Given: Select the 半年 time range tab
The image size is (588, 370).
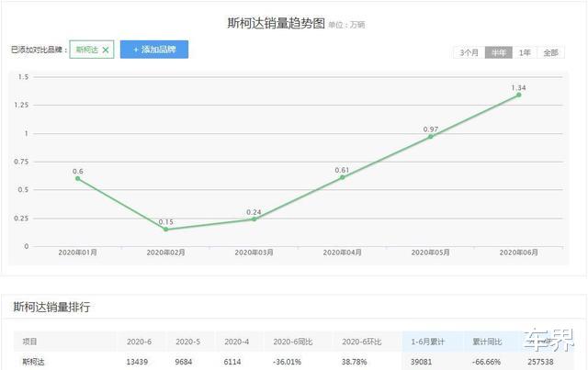Looking at the screenshot, I should (498, 52).
